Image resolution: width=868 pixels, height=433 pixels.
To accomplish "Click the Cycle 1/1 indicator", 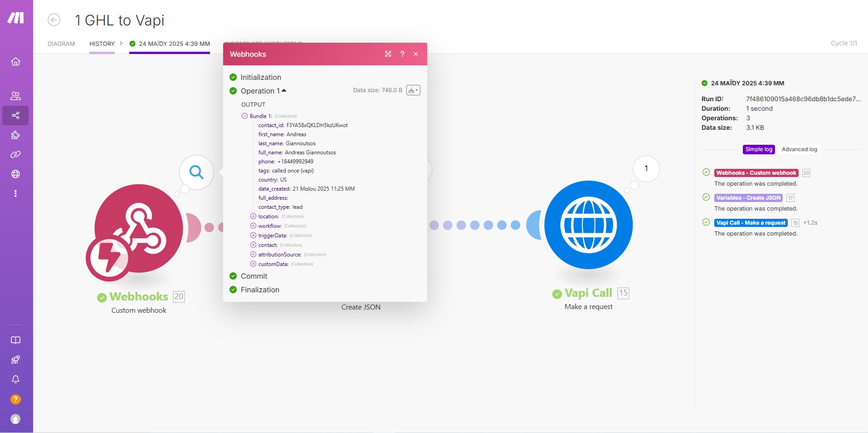I will [x=844, y=43].
